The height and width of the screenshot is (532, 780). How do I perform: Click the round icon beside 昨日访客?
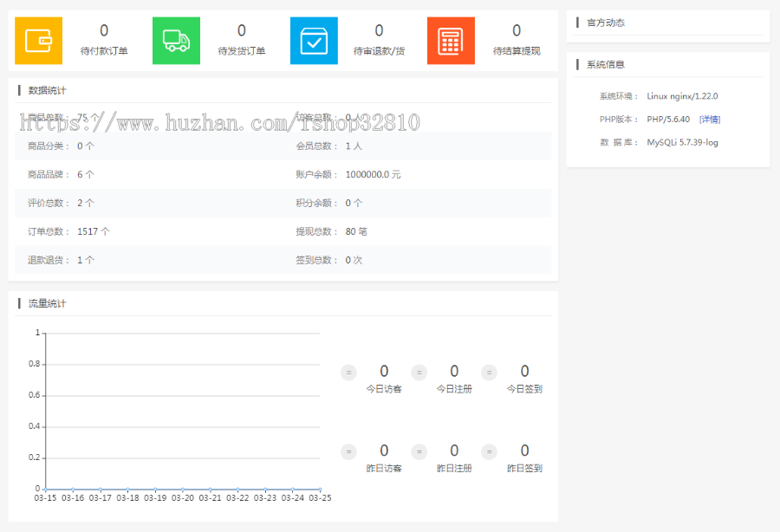pos(348,451)
